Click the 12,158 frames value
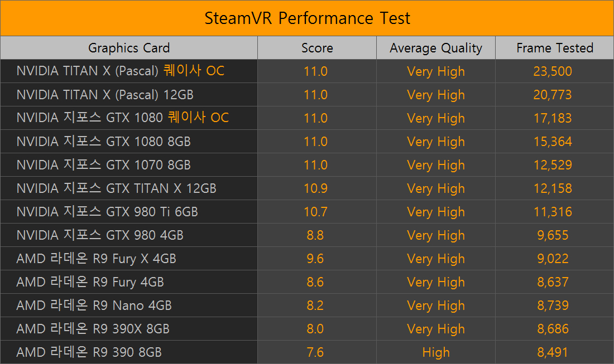This screenshot has height=364, width=614. (x=553, y=188)
